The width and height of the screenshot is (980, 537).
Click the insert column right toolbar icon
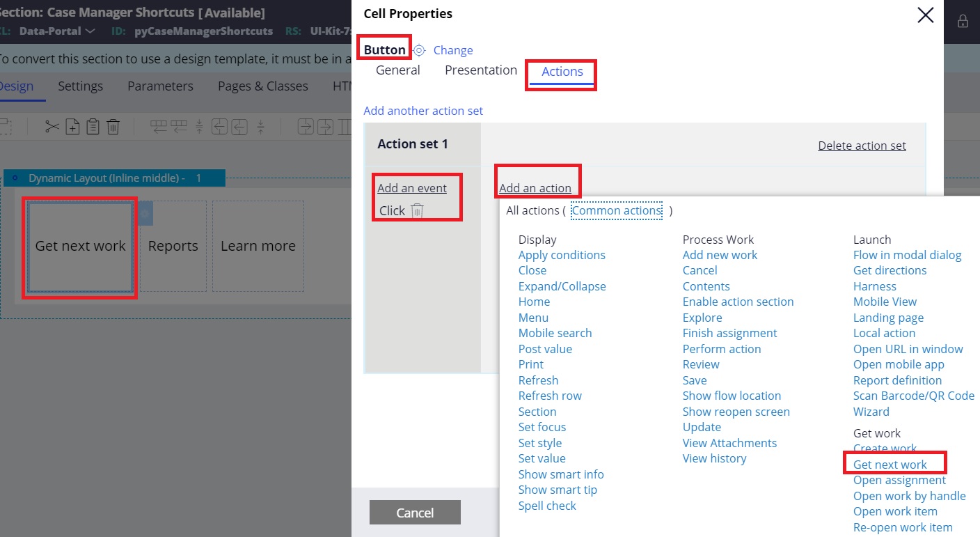point(306,126)
